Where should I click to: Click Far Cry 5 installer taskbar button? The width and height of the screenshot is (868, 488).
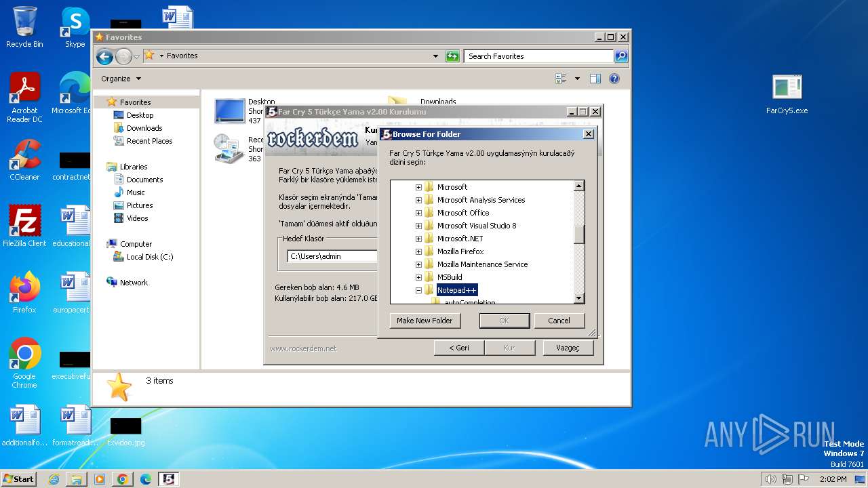(169, 479)
